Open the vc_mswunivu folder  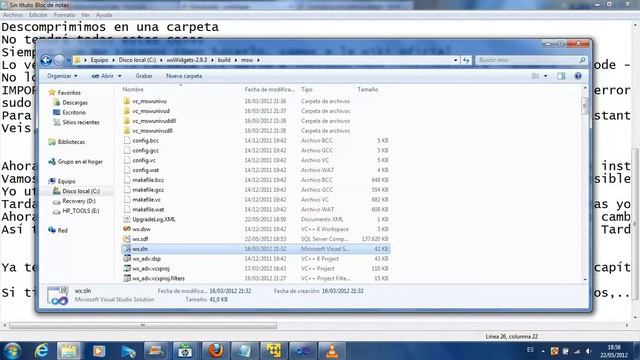pyautogui.click(x=149, y=101)
